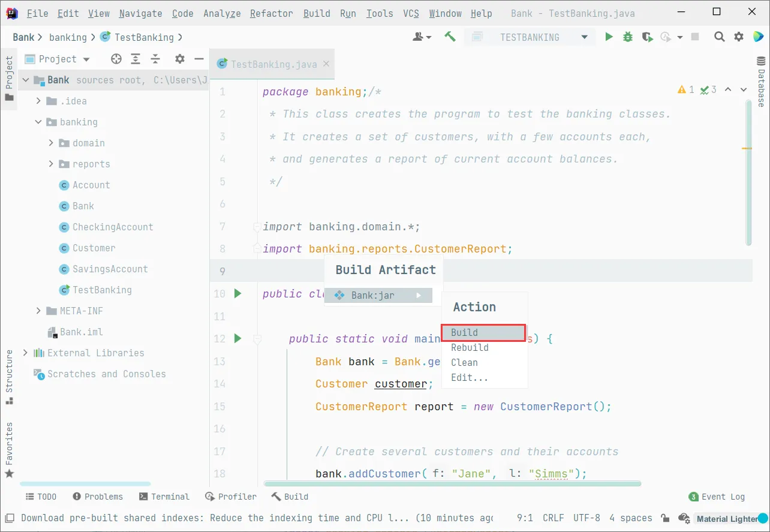Open the Structure tool window

(x=9, y=377)
